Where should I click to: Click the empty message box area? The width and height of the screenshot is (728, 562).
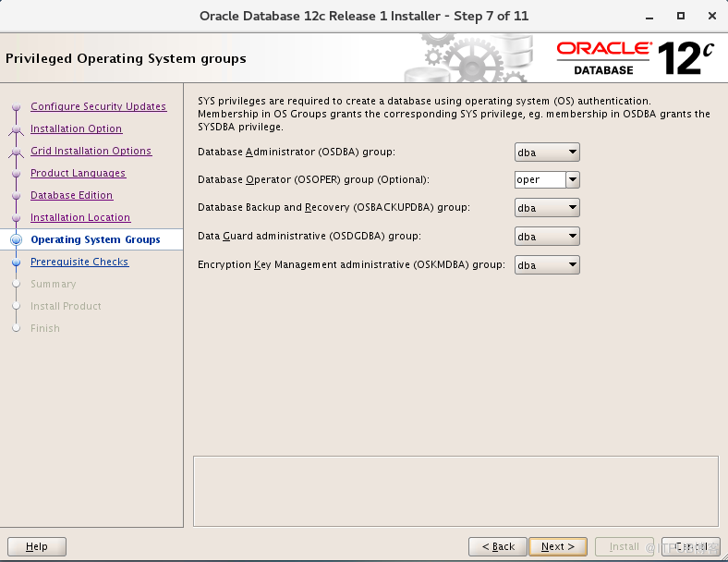click(x=456, y=492)
